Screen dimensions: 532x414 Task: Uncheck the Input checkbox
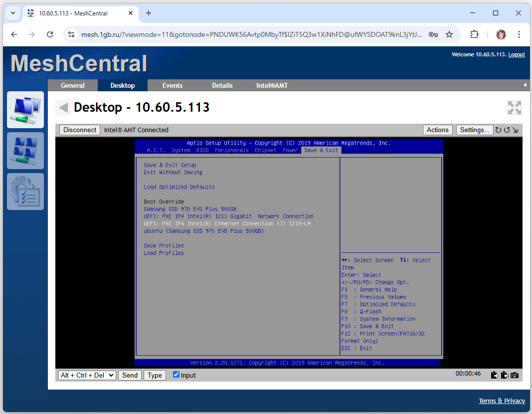click(176, 375)
